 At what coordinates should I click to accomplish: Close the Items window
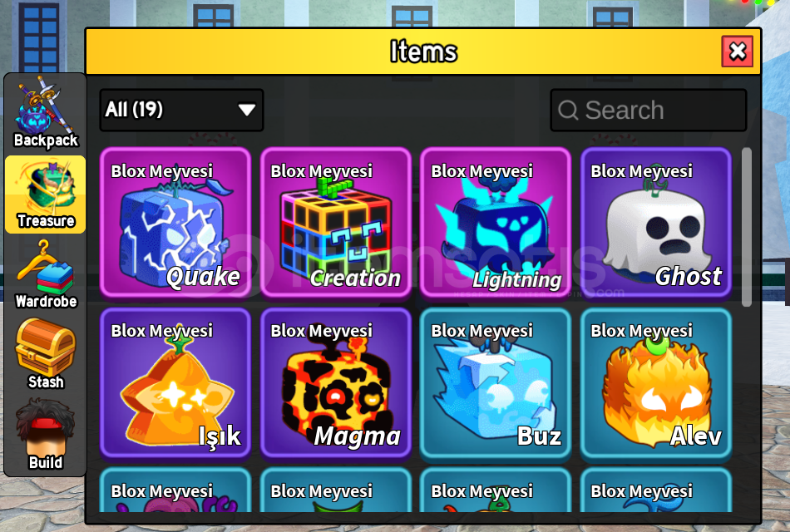(x=737, y=51)
